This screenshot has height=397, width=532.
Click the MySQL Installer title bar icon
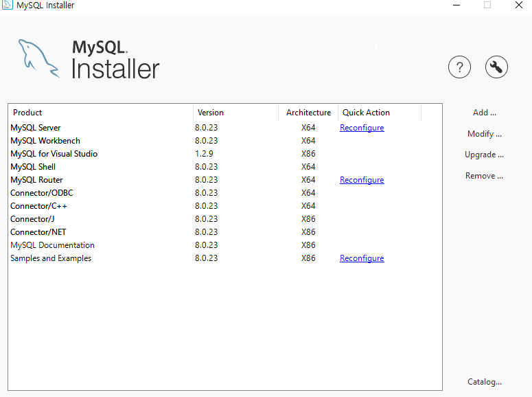[7, 5]
